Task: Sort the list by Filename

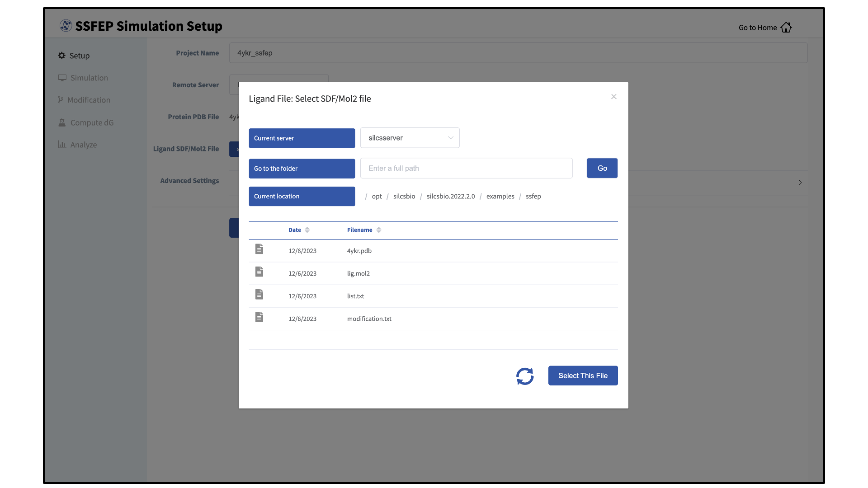Action: pyautogui.click(x=379, y=230)
